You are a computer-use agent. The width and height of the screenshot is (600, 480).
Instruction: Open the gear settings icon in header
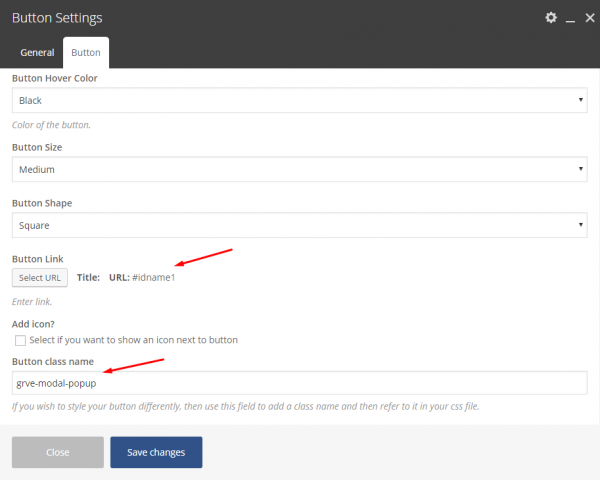point(550,18)
